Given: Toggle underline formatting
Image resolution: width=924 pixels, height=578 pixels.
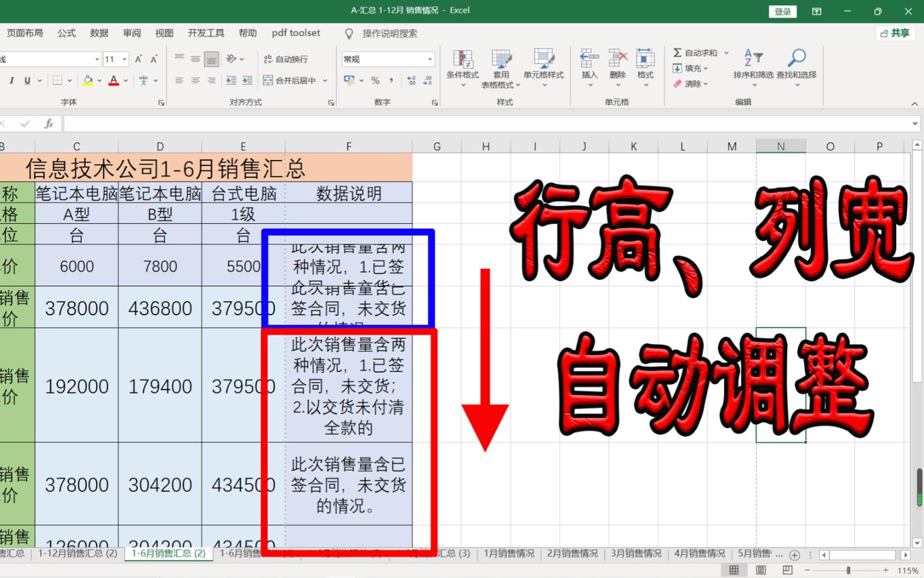Looking at the screenshot, I should point(27,81).
